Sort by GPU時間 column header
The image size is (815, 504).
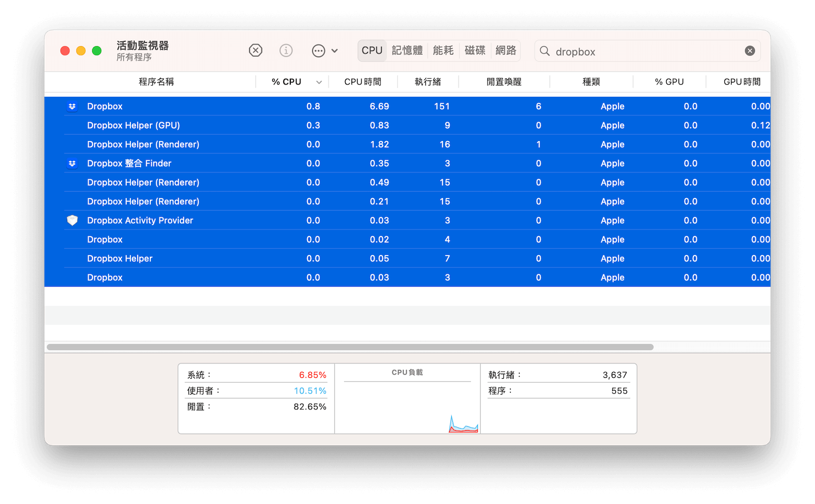pyautogui.click(x=742, y=82)
